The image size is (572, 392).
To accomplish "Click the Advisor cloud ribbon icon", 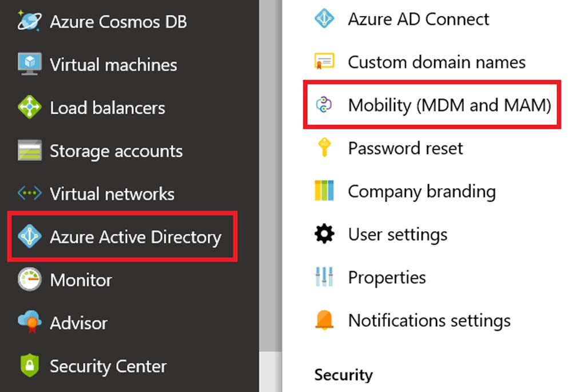I will (x=30, y=322).
